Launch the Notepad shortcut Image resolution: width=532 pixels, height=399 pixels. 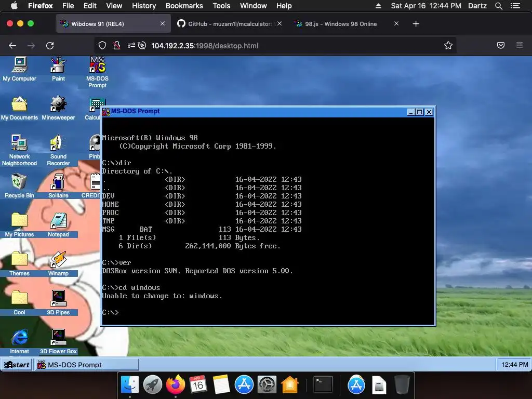pos(58,224)
